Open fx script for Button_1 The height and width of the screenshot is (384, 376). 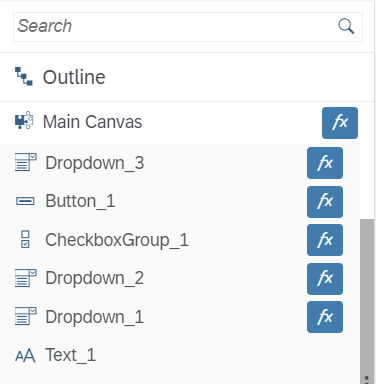(325, 202)
